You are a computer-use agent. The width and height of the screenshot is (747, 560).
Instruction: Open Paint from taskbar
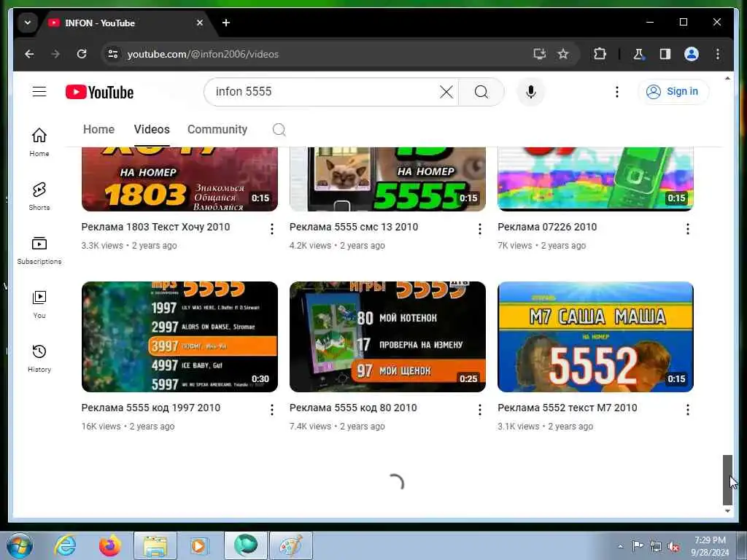click(290, 545)
